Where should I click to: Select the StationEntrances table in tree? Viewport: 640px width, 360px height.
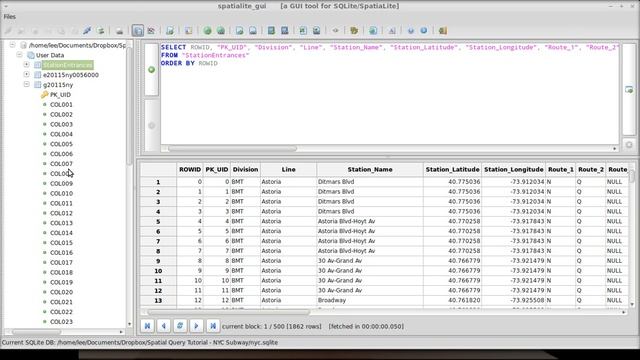coord(67,65)
